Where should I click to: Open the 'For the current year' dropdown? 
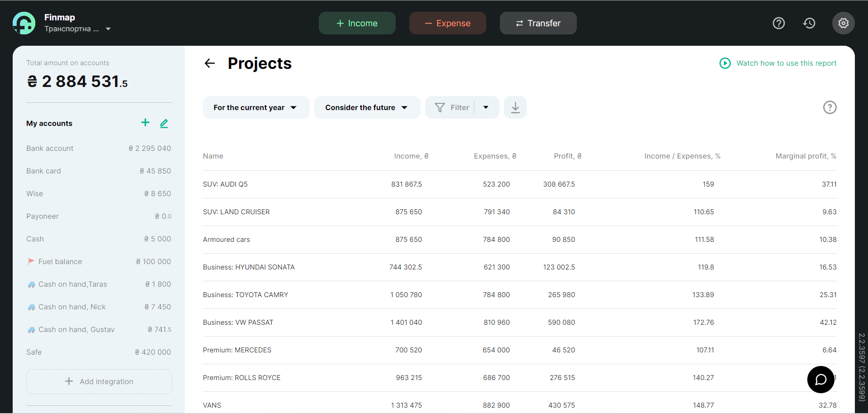tap(256, 107)
